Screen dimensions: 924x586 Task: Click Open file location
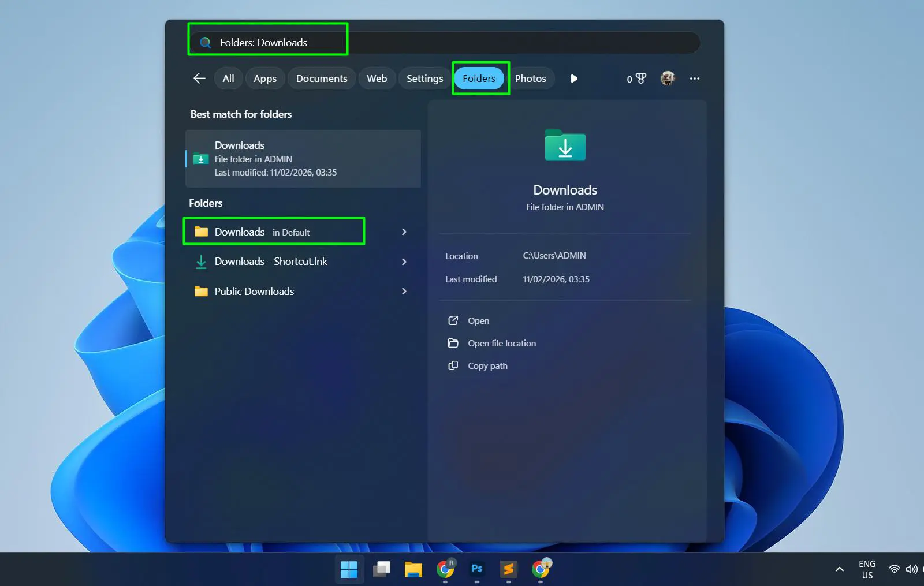coord(501,343)
